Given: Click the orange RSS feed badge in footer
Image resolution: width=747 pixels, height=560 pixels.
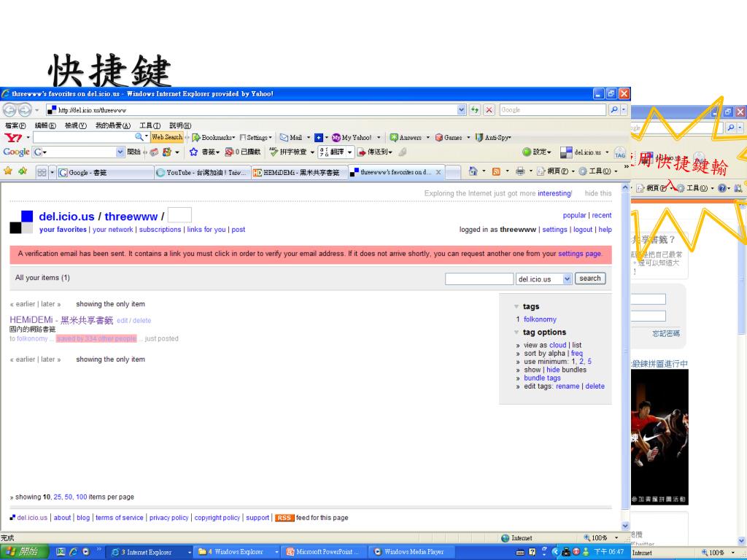Looking at the screenshot, I should tap(284, 518).
